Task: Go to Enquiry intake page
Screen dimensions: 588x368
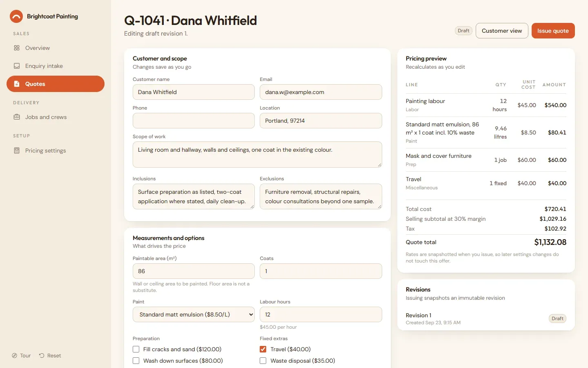Action: click(56, 66)
